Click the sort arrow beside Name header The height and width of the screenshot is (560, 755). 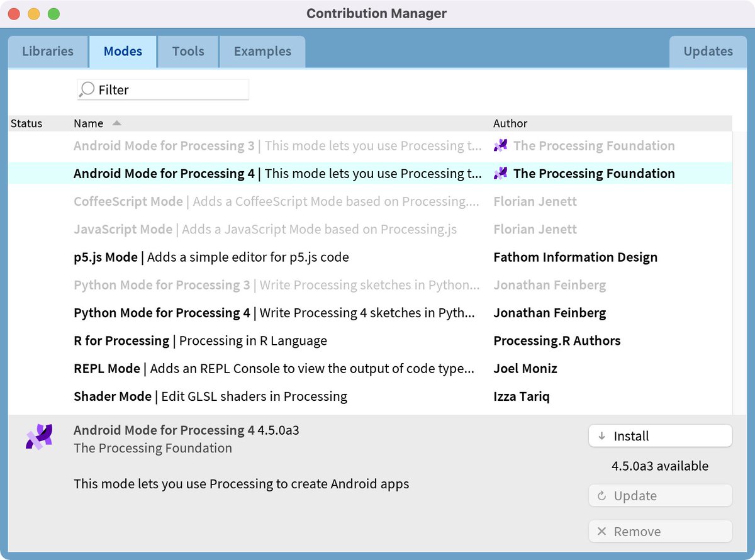pyautogui.click(x=116, y=123)
